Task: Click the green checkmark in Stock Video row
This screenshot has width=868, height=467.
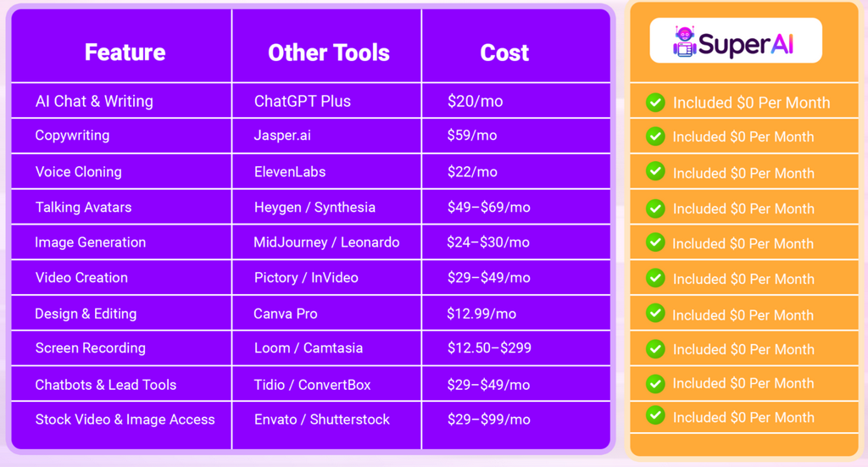Action: pos(655,415)
